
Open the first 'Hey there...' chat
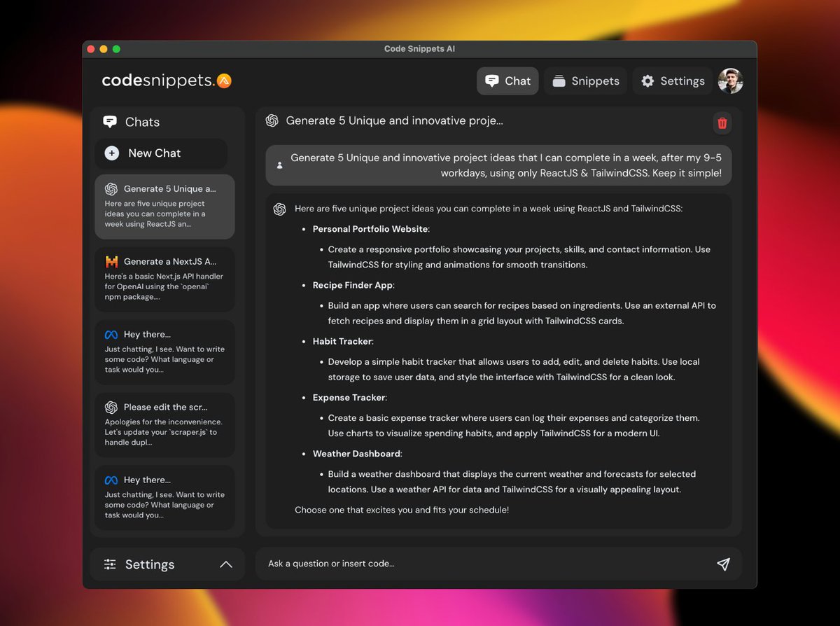(164, 352)
